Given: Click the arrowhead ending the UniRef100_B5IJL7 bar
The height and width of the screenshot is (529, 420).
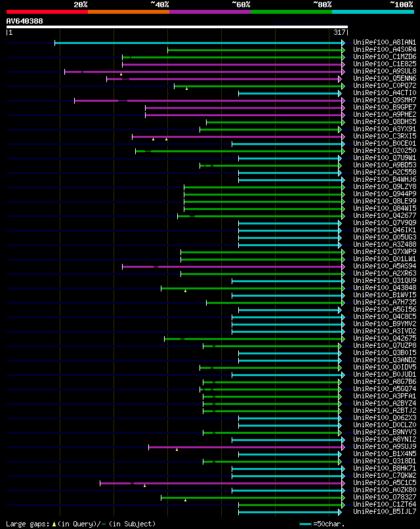Looking at the screenshot, I should pyautogui.click(x=340, y=512).
